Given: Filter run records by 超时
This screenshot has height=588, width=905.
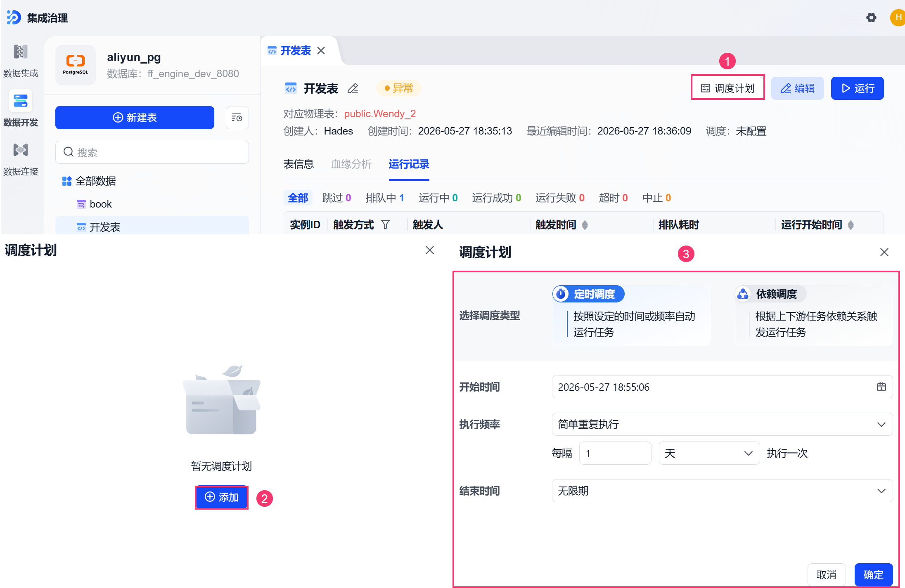Looking at the screenshot, I should (613, 198).
